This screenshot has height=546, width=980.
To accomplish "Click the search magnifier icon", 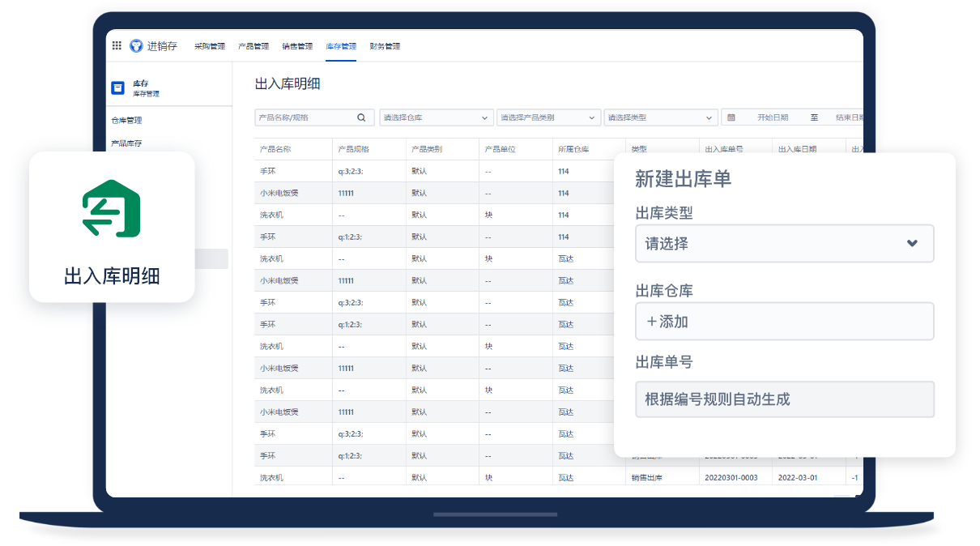I will pyautogui.click(x=362, y=117).
